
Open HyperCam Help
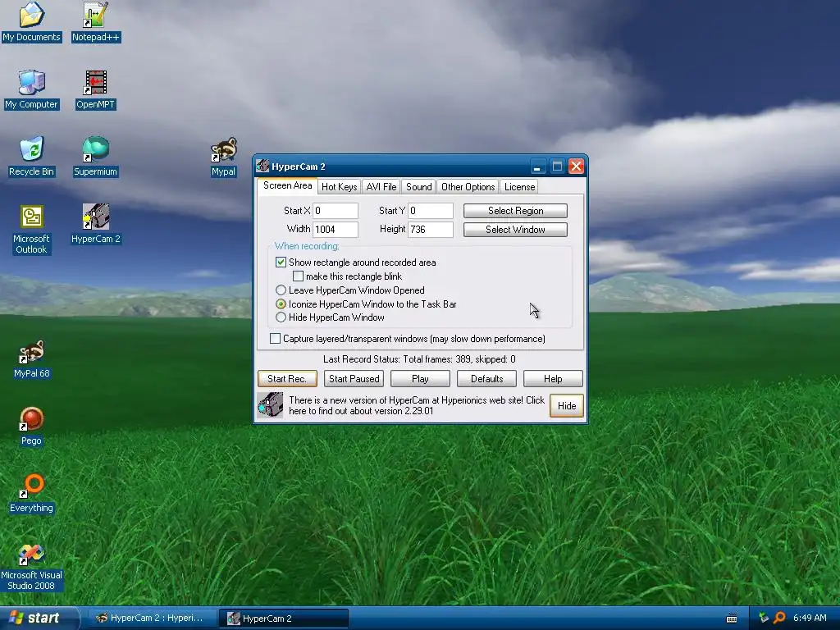coord(553,379)
